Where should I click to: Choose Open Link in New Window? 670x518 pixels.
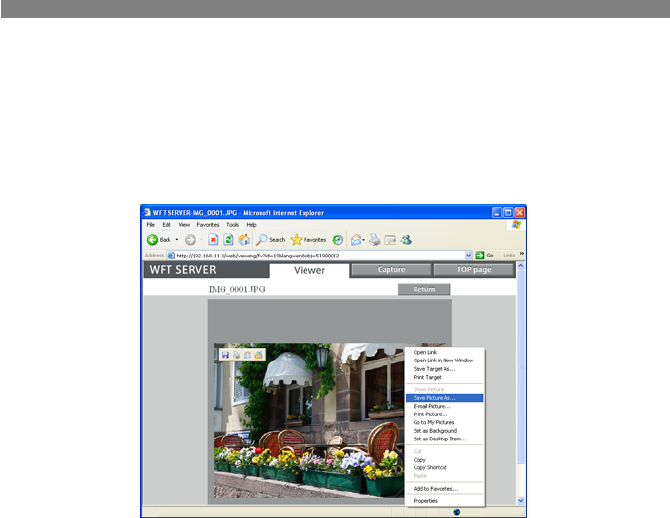(x=444, y=360)
